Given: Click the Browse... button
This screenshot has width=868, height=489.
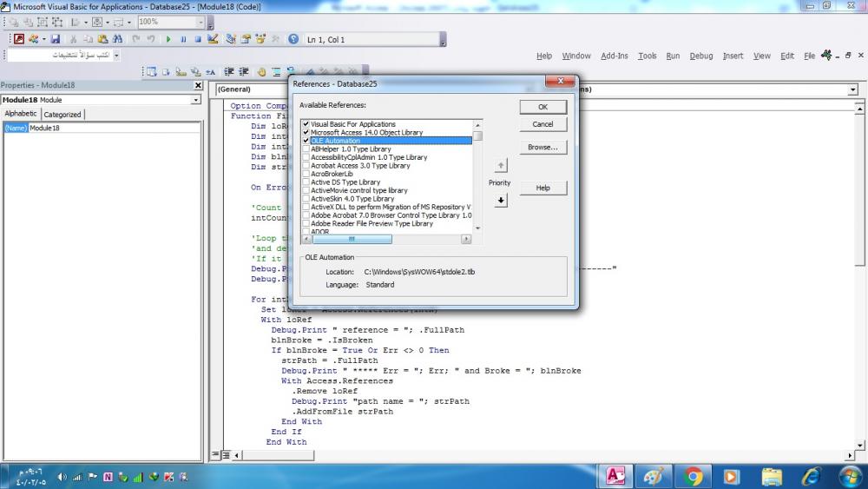Looking at the screenshot, I should (543, 147).
